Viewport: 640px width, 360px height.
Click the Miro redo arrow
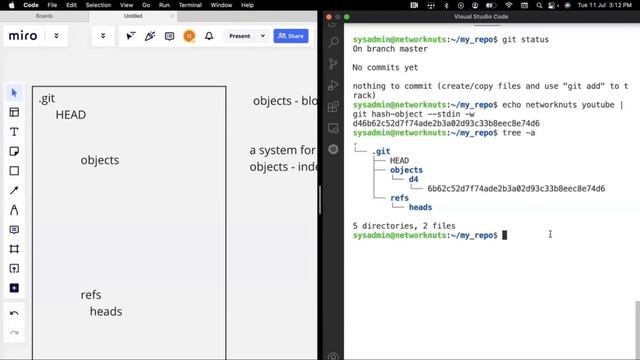14,333
